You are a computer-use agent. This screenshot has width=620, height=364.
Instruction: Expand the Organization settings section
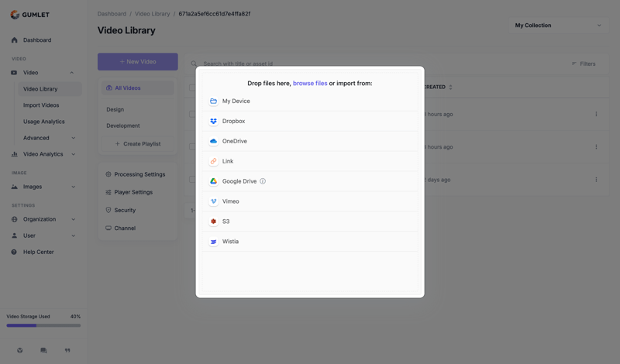(x=73, y=219)
